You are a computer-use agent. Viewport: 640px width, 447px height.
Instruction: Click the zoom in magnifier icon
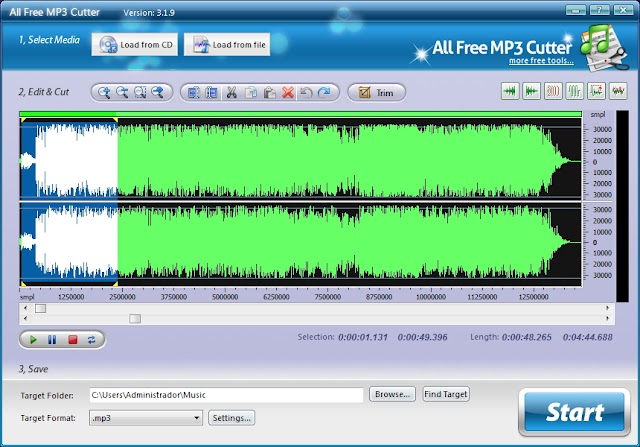point(104,93)
